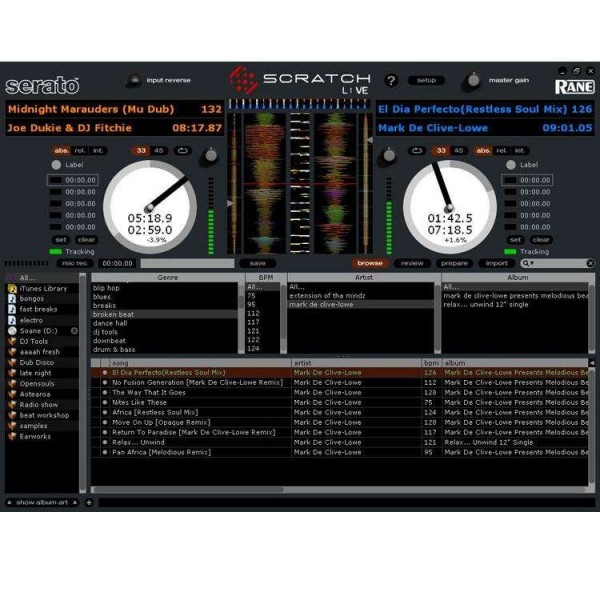Viewport: 600px width, 600px height.
Task: Select 45 speed on right deck
Action: pos(459,151)
